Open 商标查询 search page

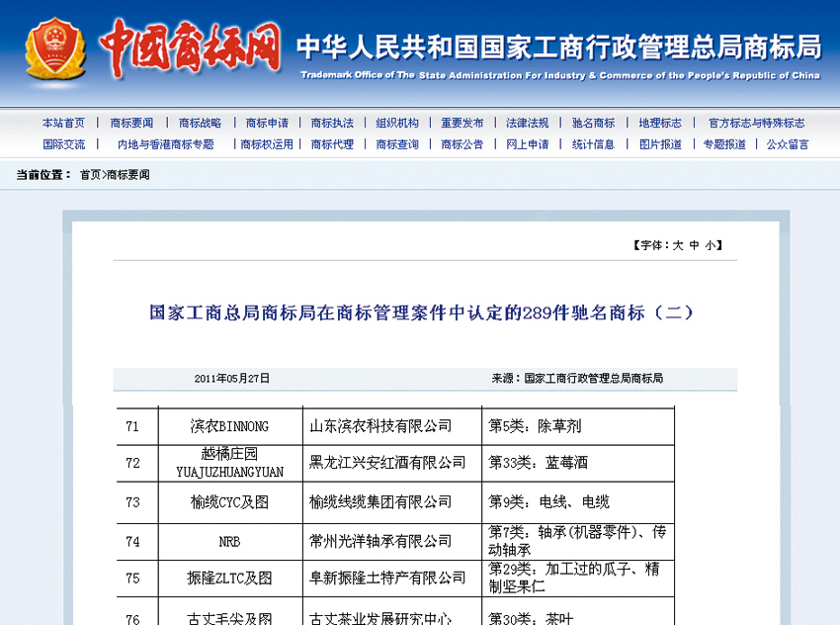click(397, 144)
